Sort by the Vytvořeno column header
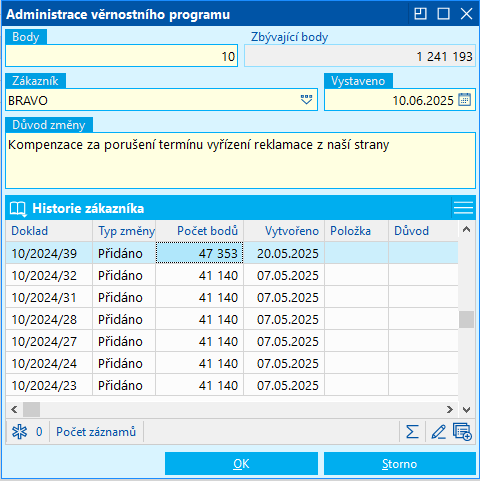Image resolution: width=480 pixels, height=481 pixels. pyautogui.click(x=284, y=231)
